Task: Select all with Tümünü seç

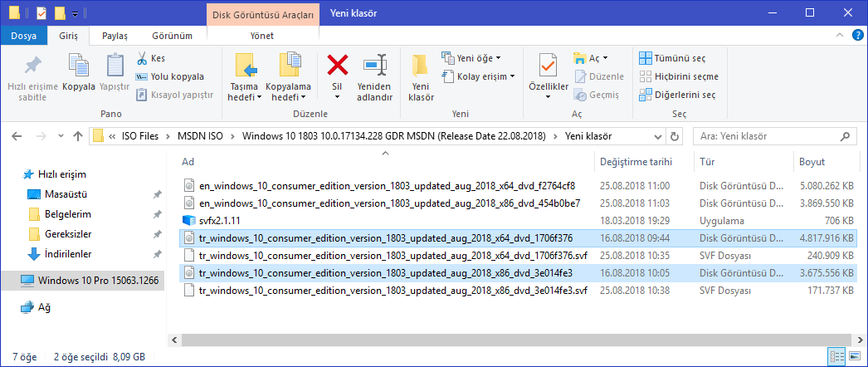Action: [673, 58]
